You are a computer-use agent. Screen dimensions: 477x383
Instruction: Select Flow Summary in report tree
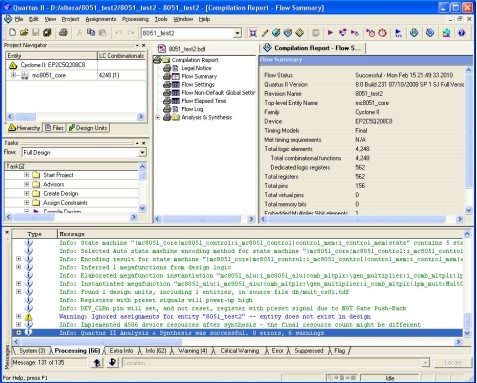pos(199,76)
